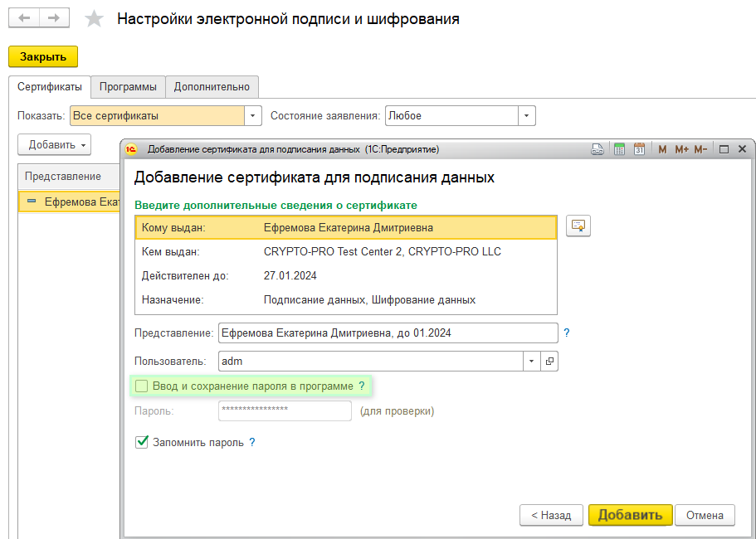Click the < Назад button
This screenshot has height=539, width=756.
click(551, 515)
